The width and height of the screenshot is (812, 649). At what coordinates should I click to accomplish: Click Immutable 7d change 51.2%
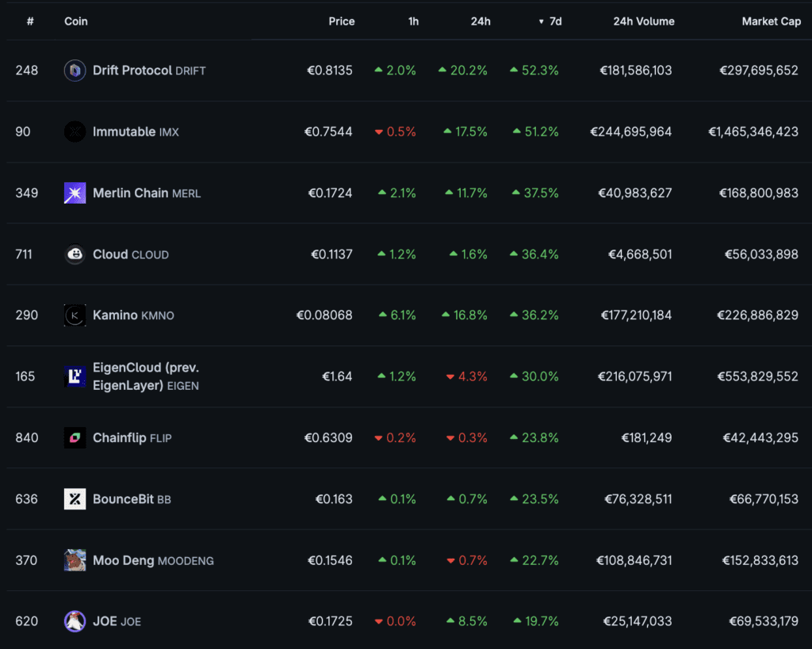[x=535, y=132]
